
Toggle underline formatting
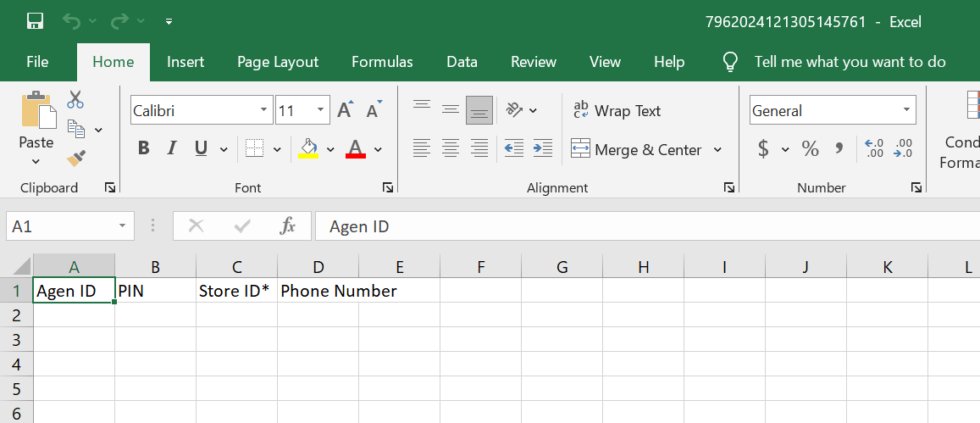(x=201, y=148)
